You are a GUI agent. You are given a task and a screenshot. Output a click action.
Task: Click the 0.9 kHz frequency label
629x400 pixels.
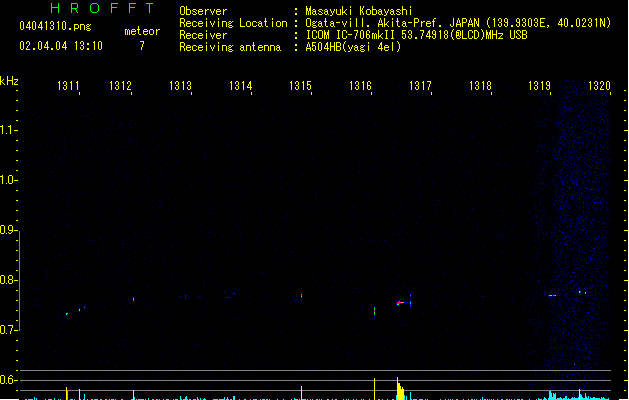8,230
